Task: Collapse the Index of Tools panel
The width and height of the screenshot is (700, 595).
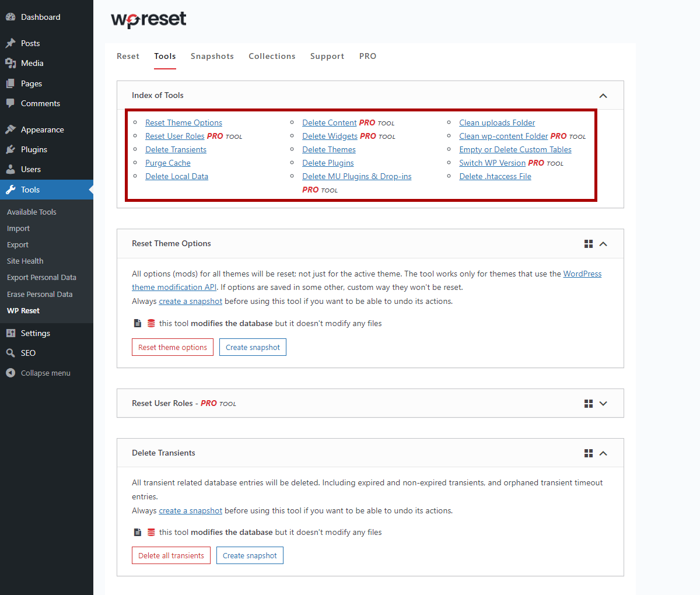Action: pos(603,95)
